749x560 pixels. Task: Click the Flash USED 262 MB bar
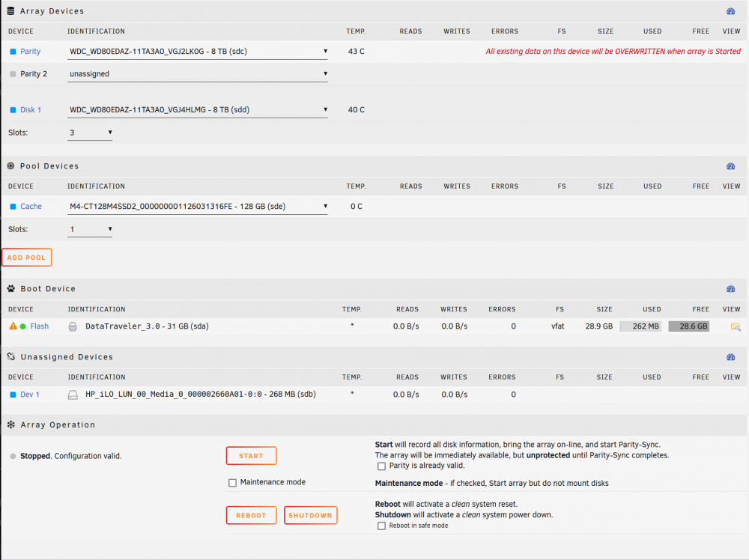[640, 326]
